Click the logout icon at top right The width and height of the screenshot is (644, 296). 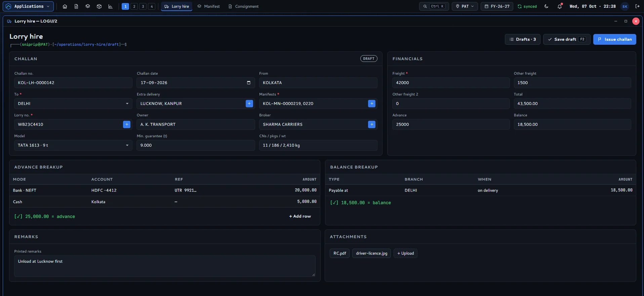click(x=637, y=6)
